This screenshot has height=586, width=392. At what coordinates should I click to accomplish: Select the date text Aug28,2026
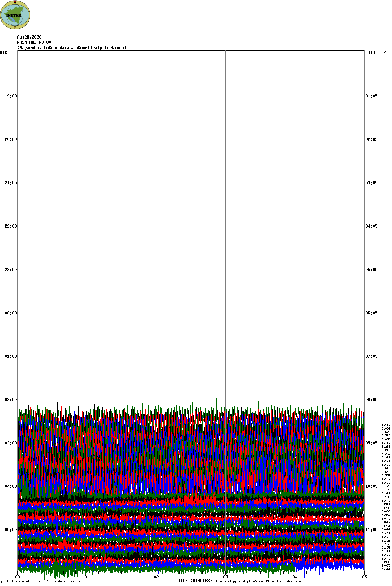29,37
